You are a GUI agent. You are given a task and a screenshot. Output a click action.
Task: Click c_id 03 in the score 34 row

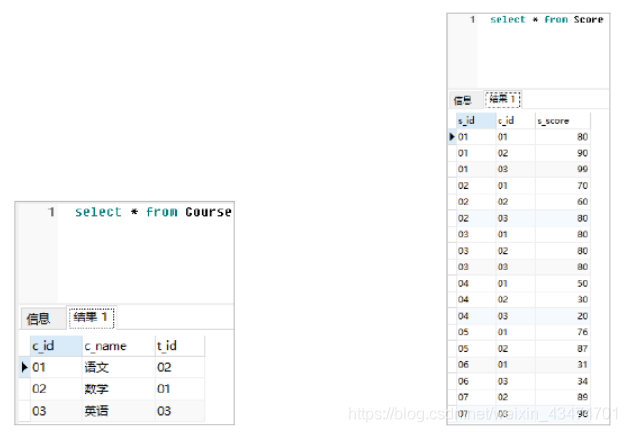coord(515,381)
